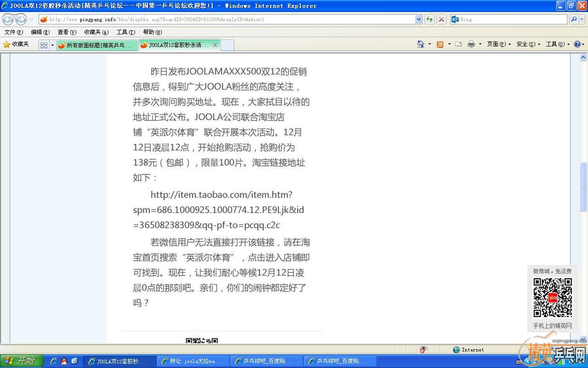The image size is (588, 368).
Task: Expand the tab list dropdown arrow
Action: click(x=52, y=45)
